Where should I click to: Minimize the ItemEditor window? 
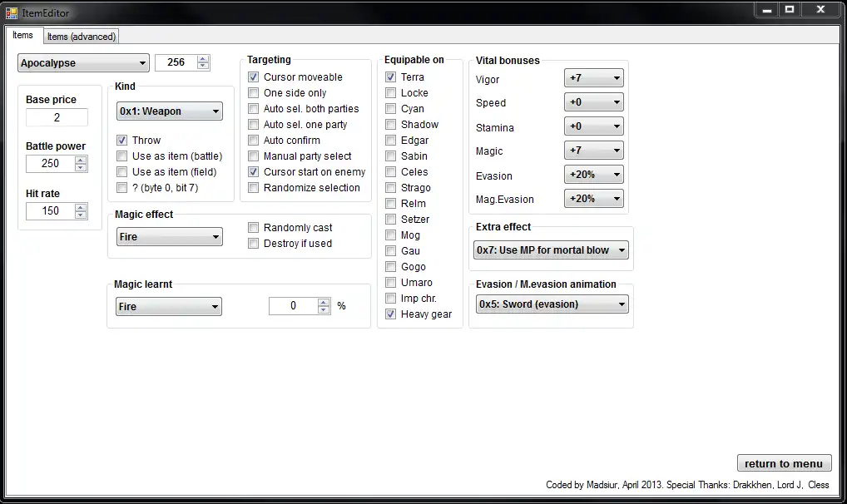[766, 9]
